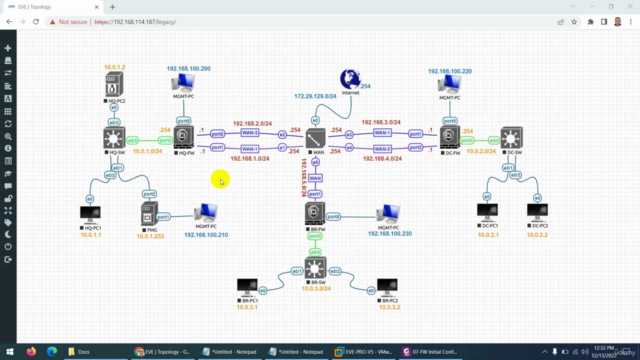Toggle the Lock lab icon in sidebar
The height and width of the screenshot is (360, 640).
coord(8,199)
